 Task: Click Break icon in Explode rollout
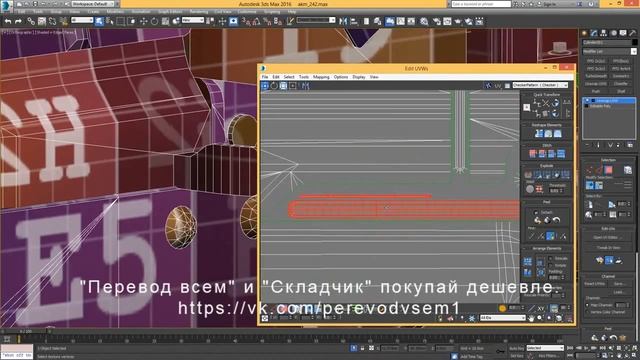coord(529,175)
